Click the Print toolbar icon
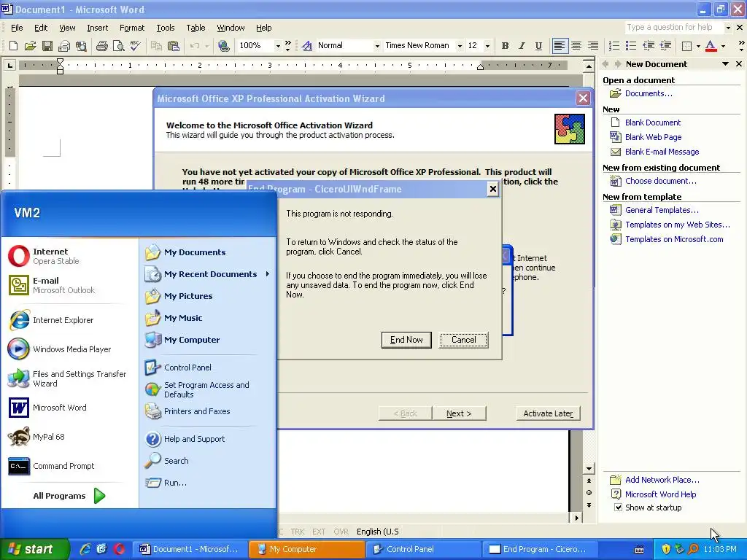Screen dimensions: 747x560 [101, 46]
